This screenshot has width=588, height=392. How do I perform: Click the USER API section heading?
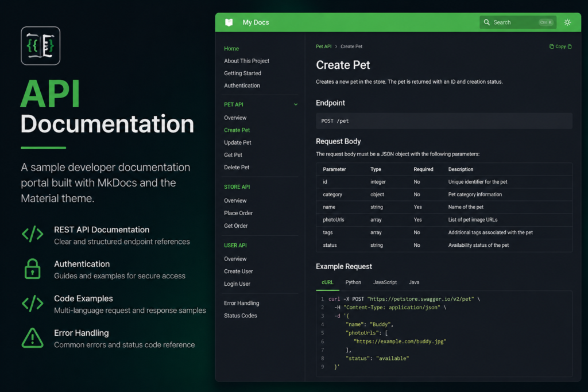click(x=235, y=246)
